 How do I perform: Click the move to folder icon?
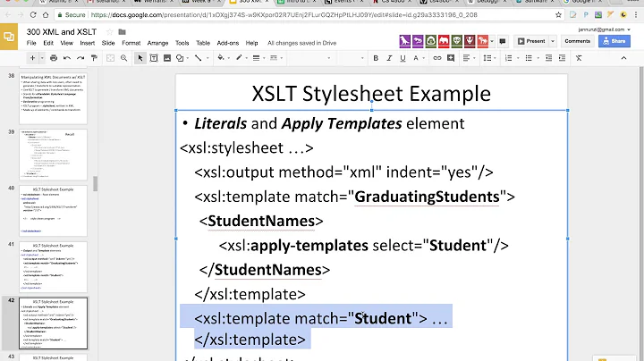point(122,31)
